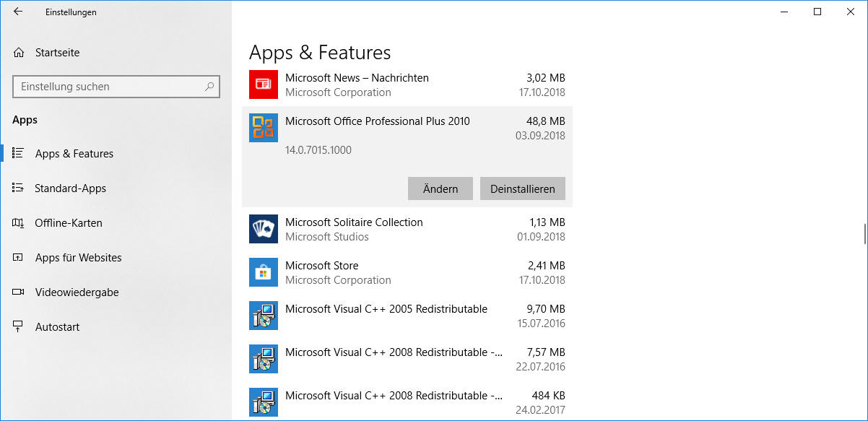Select Microsoft News – Nachrichten entry
The width and height of the screenshot is (868, 421).
(x=407, y=84)
